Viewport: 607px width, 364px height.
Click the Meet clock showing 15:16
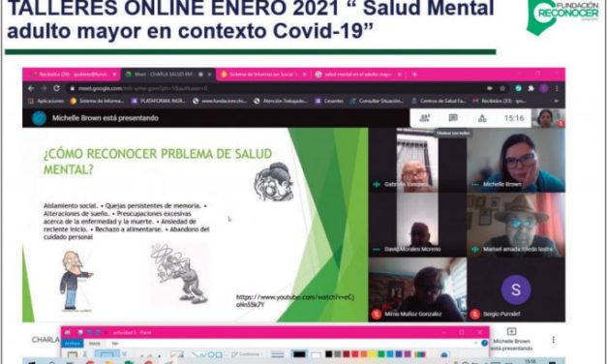coord(514,118)
